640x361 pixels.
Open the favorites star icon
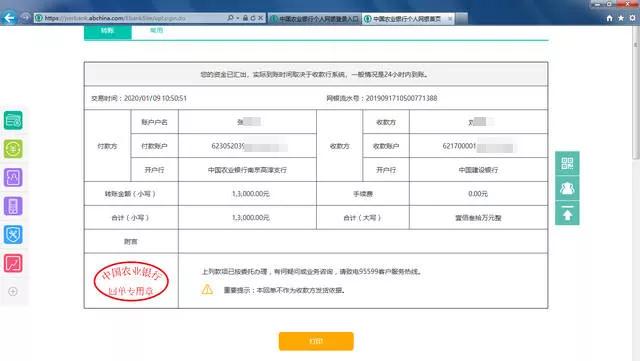coord(621,18)
